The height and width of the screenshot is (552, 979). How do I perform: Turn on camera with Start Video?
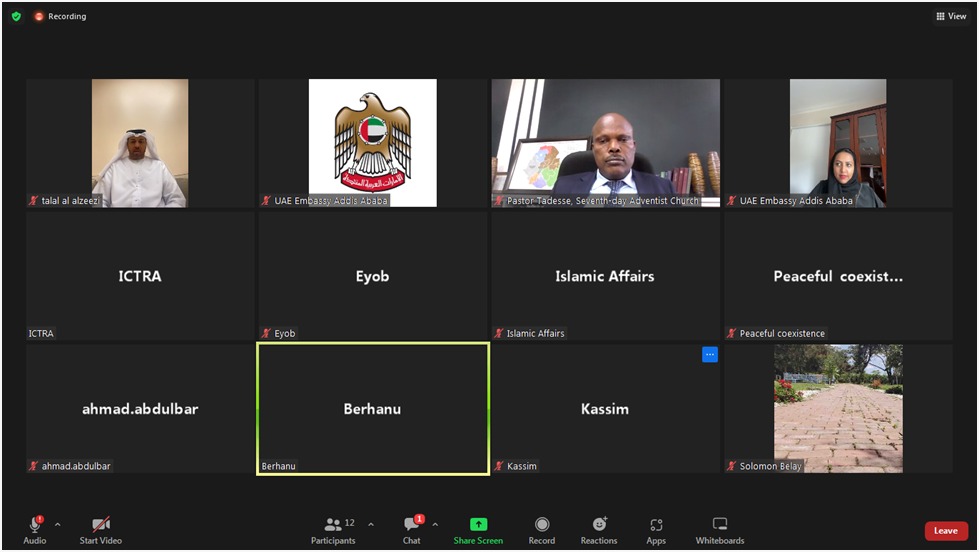click(x=101, y=531)
